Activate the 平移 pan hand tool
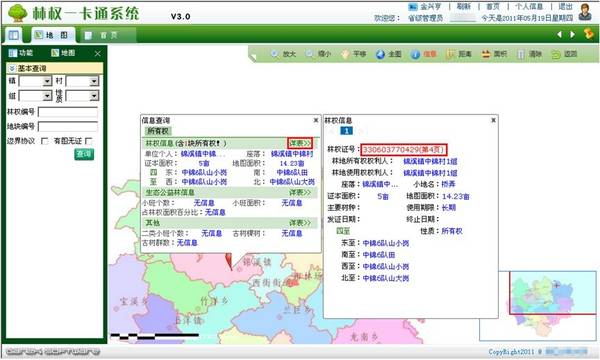This screenshot has height=360, width=600. pyautogui.click(x=354, y=54)
